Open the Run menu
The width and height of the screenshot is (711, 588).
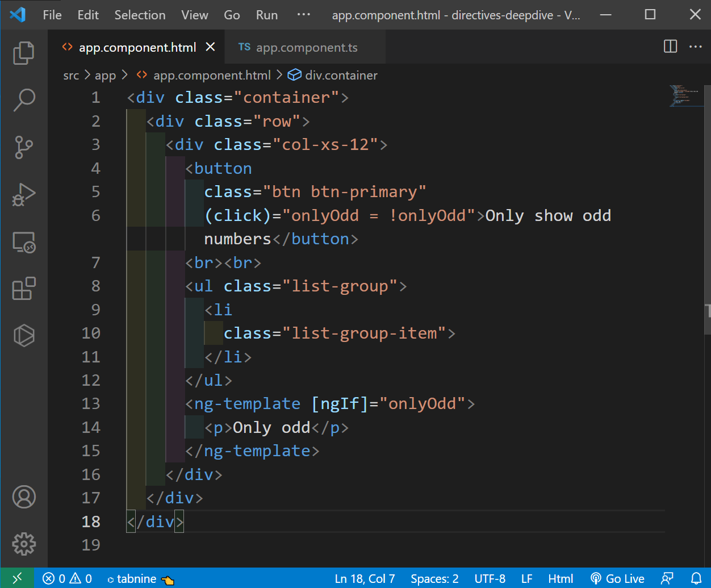click(267, 15)
